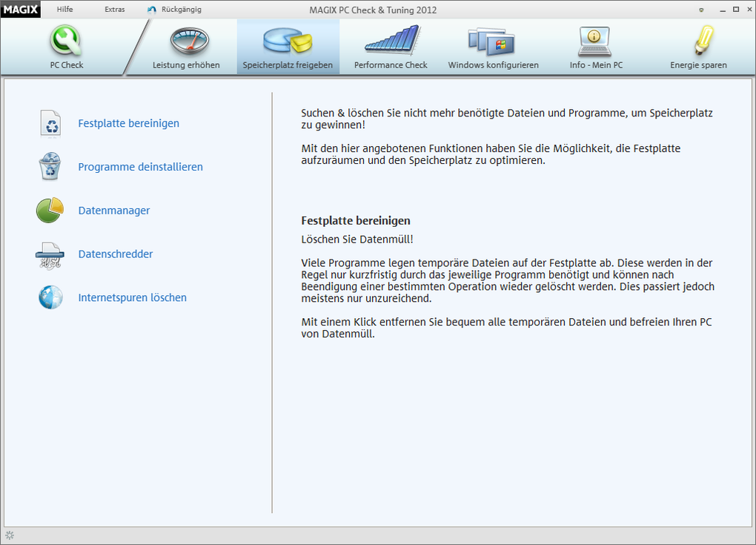Viewport: 756px width, 545px height.
Task: Open the Performance Check bar chart icon
Action: [x=393, y=39]
